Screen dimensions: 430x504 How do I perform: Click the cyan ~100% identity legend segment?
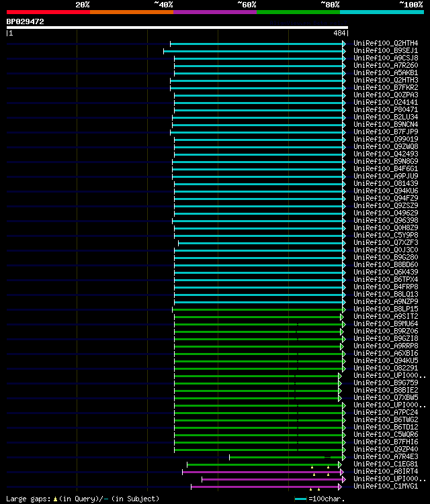[x=382, y=12]
